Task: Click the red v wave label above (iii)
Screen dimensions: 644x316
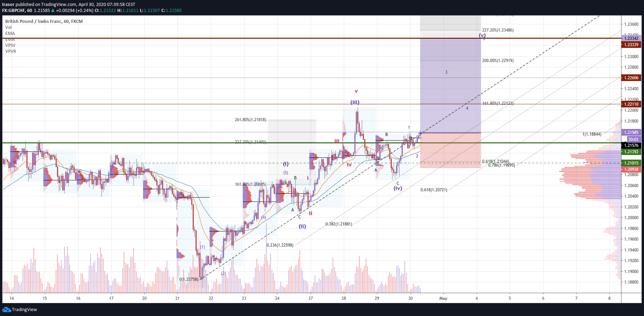Action: (356, 92)
